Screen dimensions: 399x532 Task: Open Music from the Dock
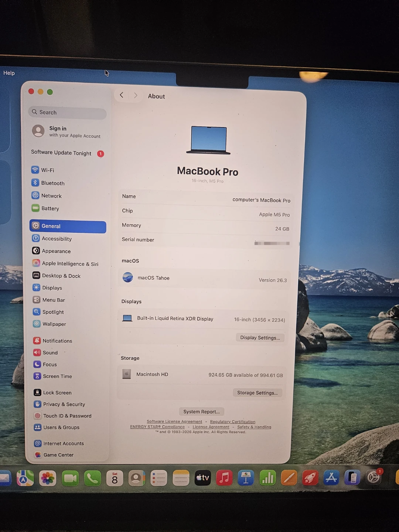pos(224,477)
